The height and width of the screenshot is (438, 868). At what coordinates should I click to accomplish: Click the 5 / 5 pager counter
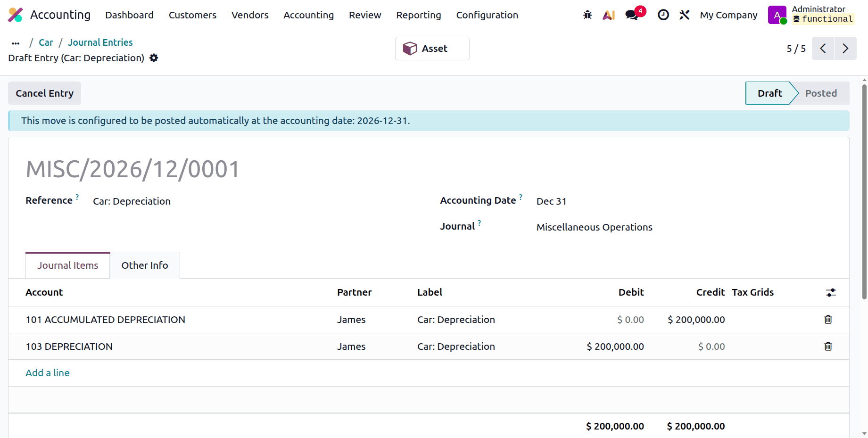(x=796, y=49)
